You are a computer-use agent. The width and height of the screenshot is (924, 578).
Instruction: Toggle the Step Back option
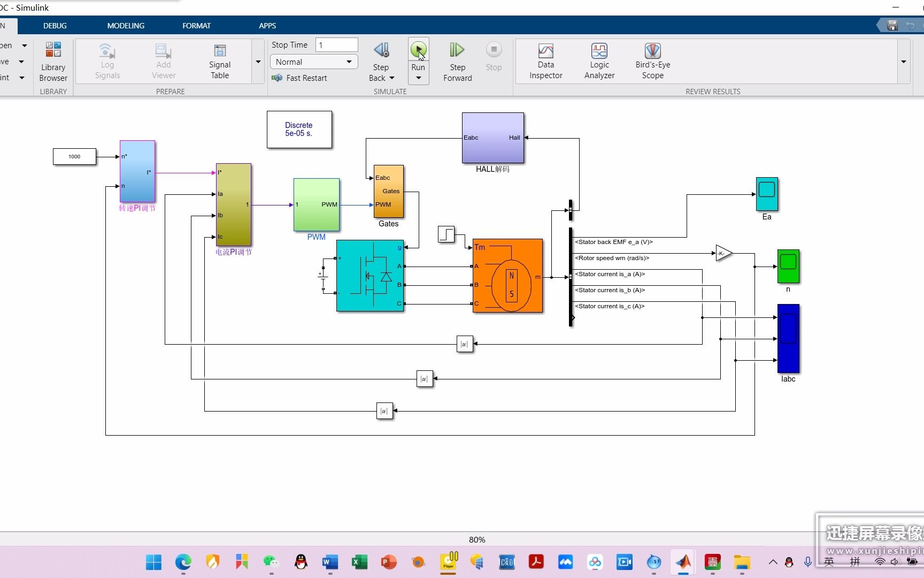point(380,59)
